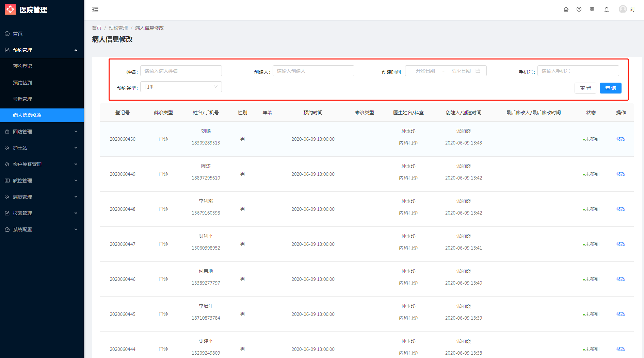644x358 pixels.
Task: Click the 开始日期 start date field
Action: click(x=425, y=71)
